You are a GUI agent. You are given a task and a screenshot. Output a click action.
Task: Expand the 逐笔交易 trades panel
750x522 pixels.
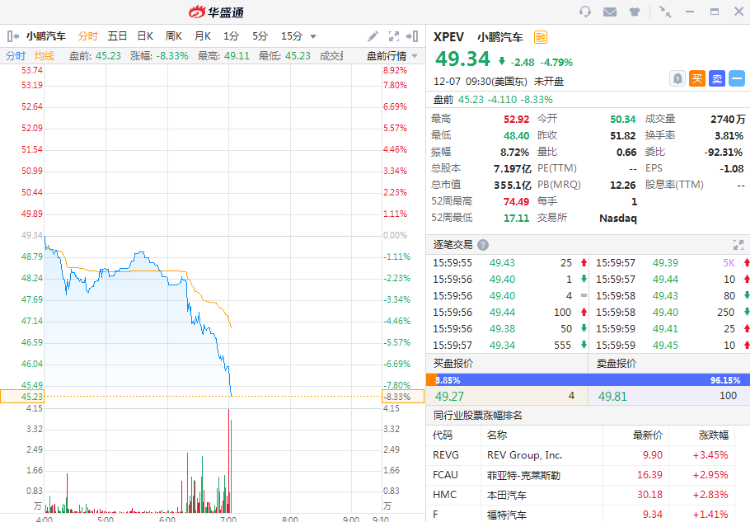tap(738, 245)
